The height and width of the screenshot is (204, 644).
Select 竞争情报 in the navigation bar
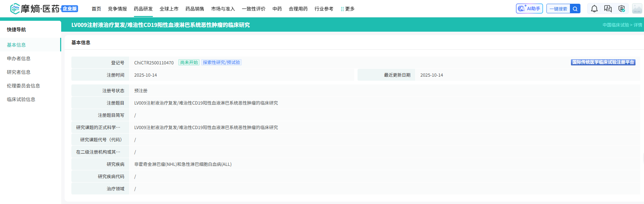point(117,9)
